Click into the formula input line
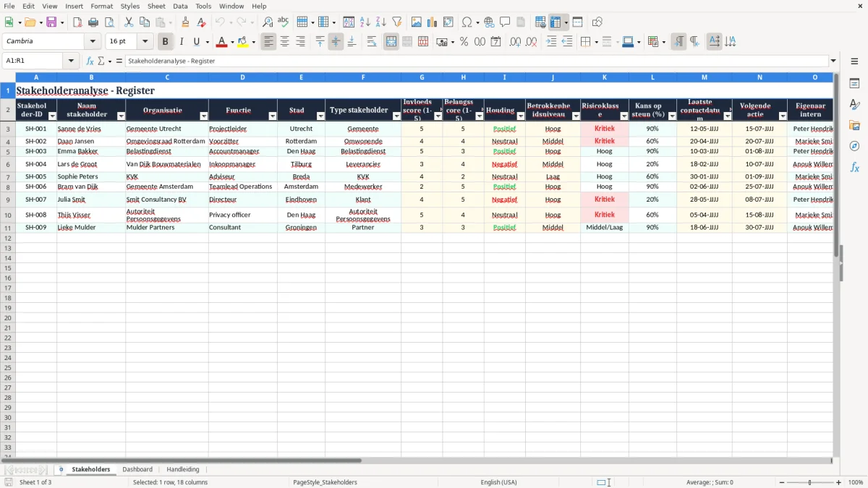This screenshot has height=488, width=868. coord(476,61)
